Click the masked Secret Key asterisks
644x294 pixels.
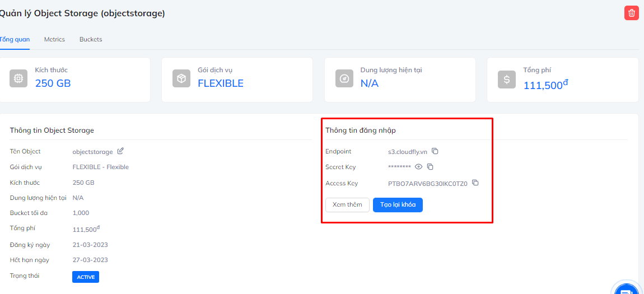(x=400, y=167)
